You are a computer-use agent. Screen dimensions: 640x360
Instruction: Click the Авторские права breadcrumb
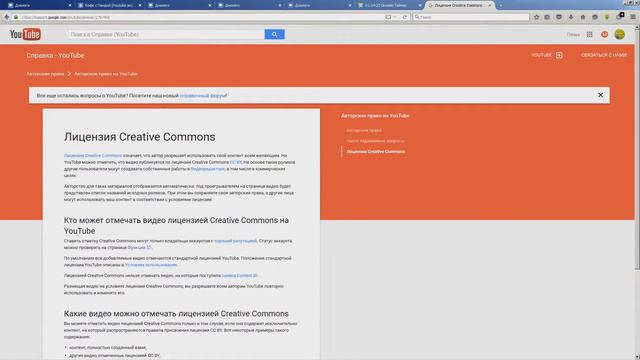point(45,74)
